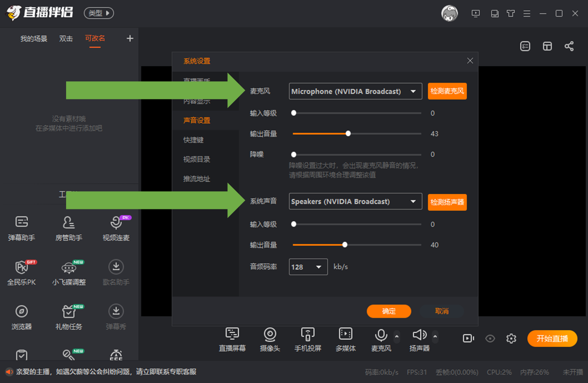Open the Microphone (NVIDIA Broadcast) dropdown
Image resolution: width=588 pixels, height=383 pixels.
355,91
